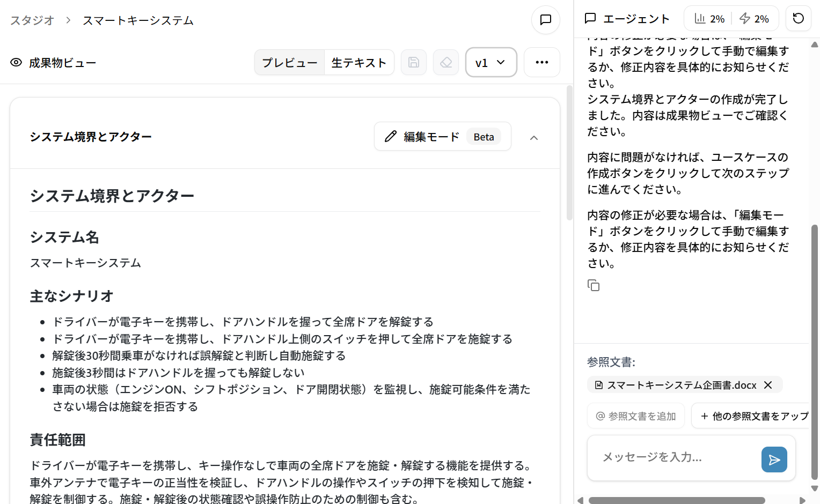Viewport: 820px width, 504px height.
Task: Reset the conversation with the circular arrow icon
Action: (798, 18)
